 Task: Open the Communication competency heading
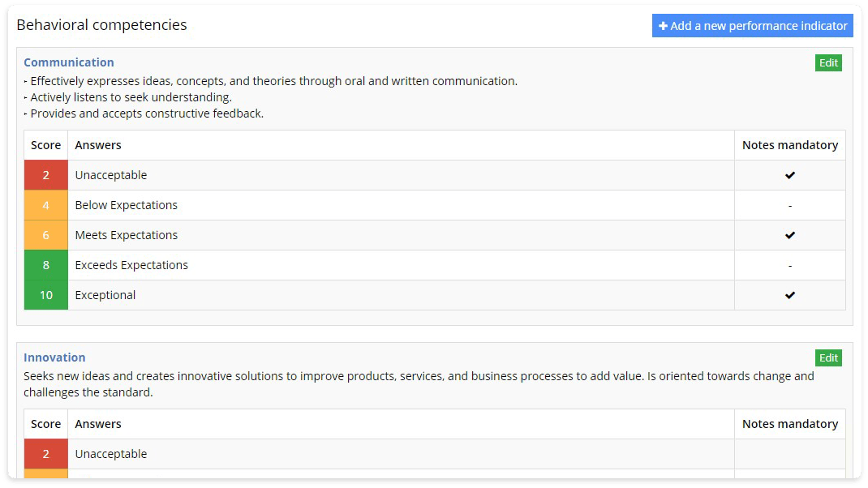69,62
